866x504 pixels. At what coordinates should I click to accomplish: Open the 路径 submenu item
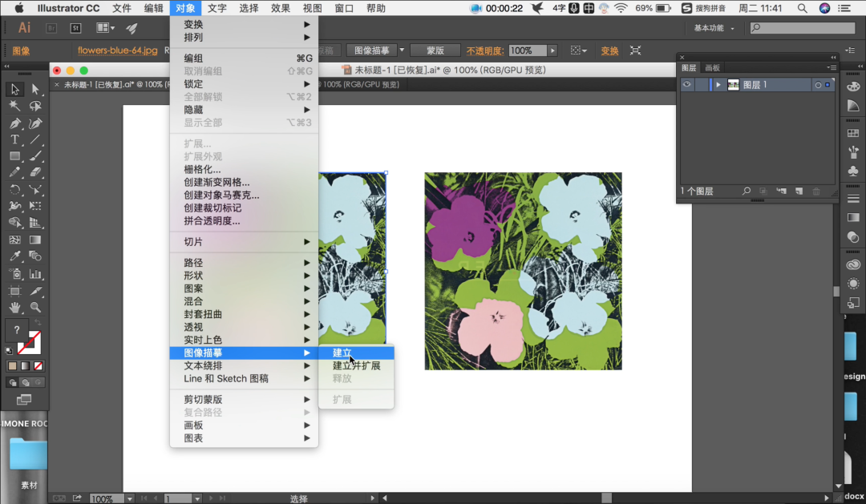[x=244, y=263]
